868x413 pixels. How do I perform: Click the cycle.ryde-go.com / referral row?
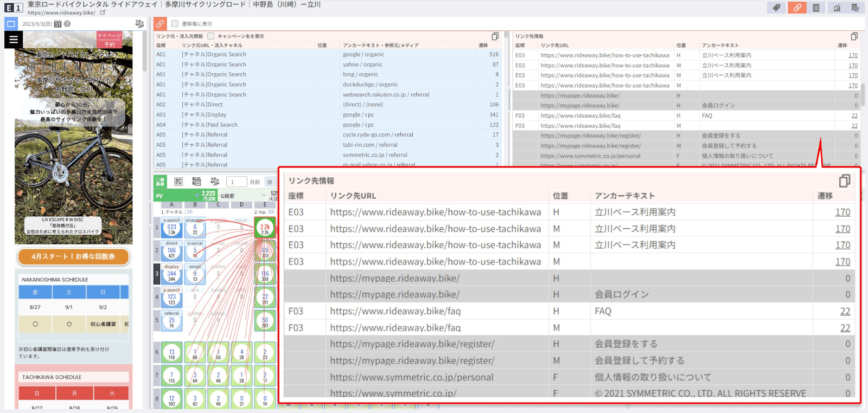click(328, 134)
